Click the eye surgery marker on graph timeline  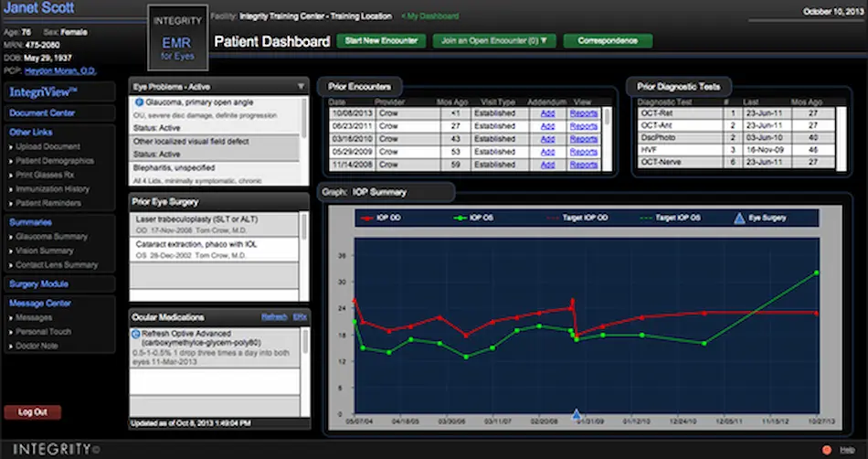tap(577, 414)
